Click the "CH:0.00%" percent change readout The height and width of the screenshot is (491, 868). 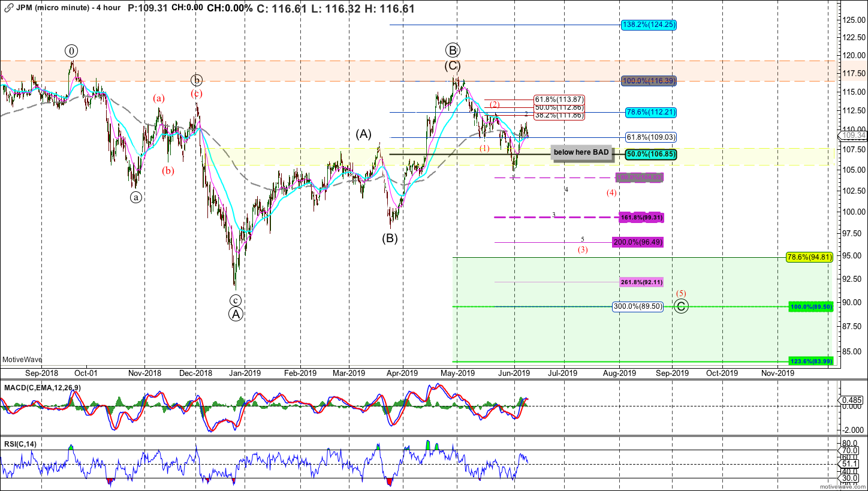pos(228,9)
